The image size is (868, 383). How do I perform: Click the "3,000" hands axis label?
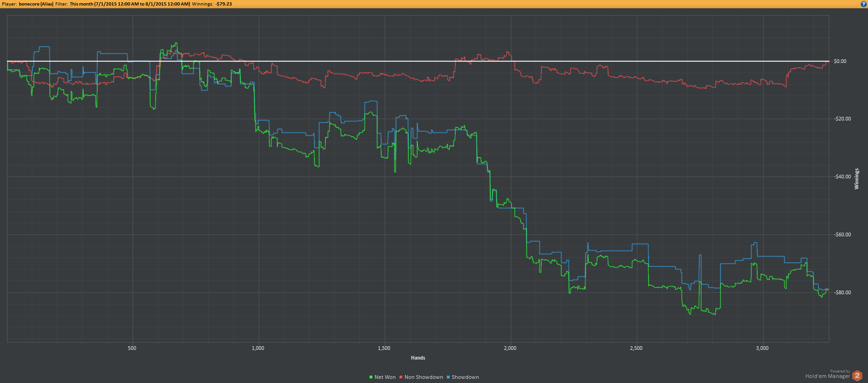click(763, 348)
